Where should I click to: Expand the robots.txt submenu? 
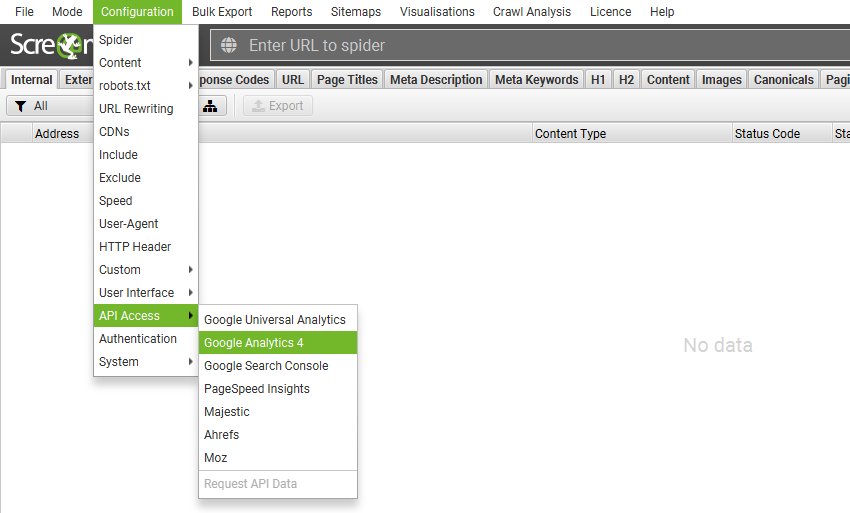tap(146, 86)
